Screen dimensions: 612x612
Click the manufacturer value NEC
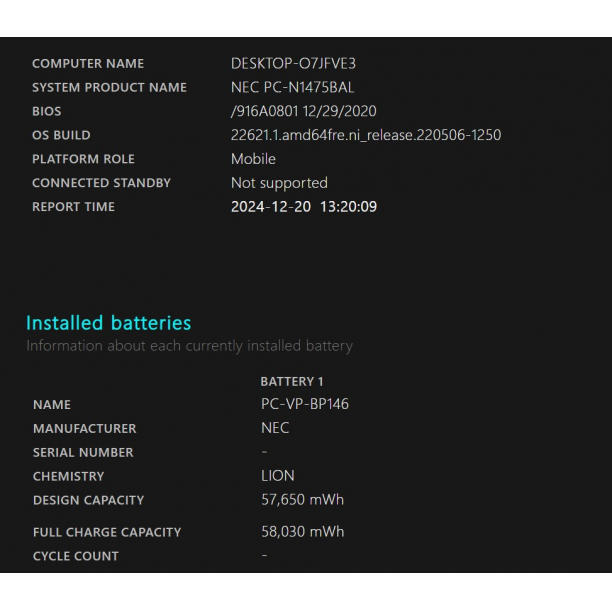275,428
